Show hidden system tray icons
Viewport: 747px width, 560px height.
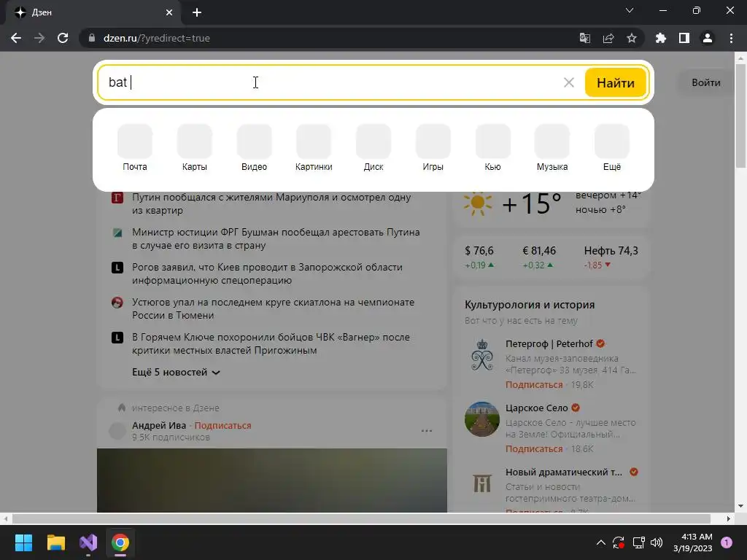click(x=601, y=542)
